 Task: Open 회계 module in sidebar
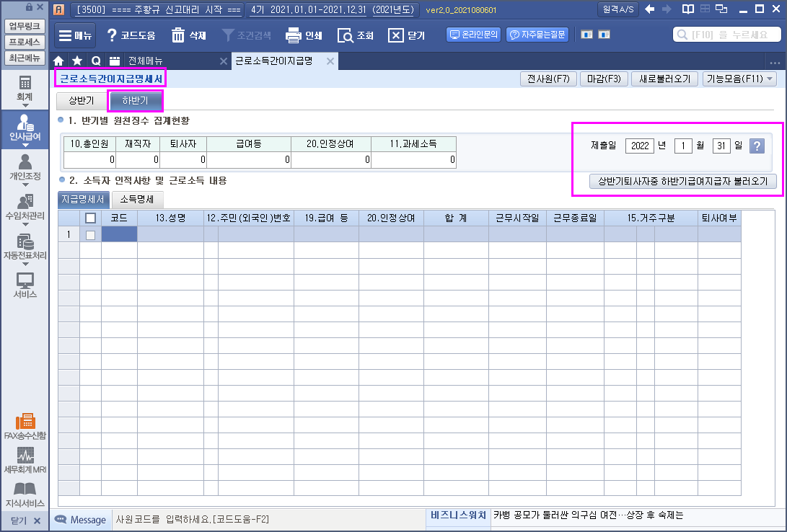[x=25, y=89]
